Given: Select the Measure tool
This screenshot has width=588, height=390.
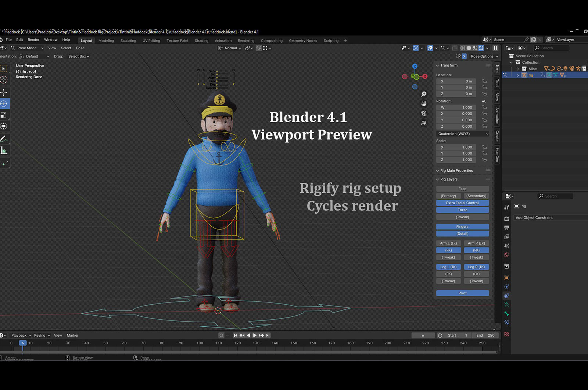Looking at the screenshot, I should (x=4, y=150).
